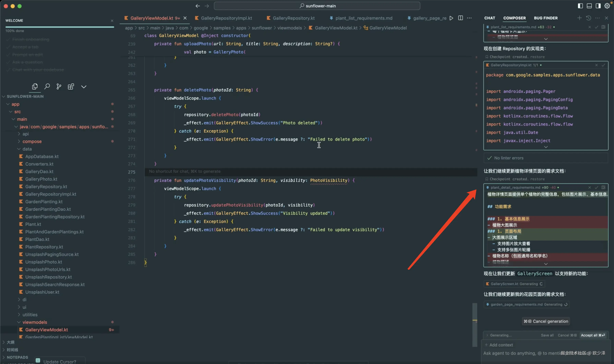
Task: Toggle right AI pane layout icon
Action: pos(598,6)
